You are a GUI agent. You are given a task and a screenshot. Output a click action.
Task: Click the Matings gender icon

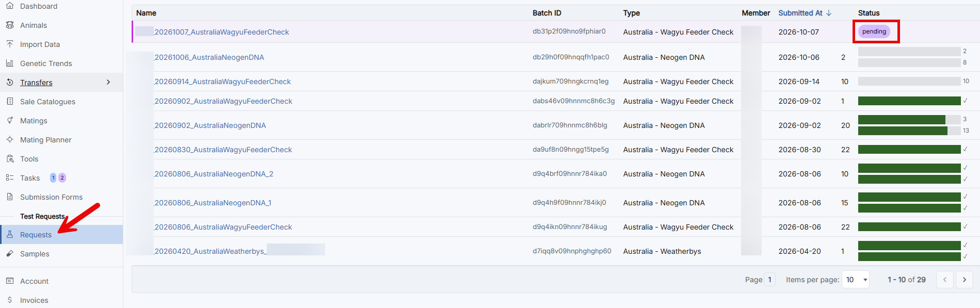click(10, 120)
